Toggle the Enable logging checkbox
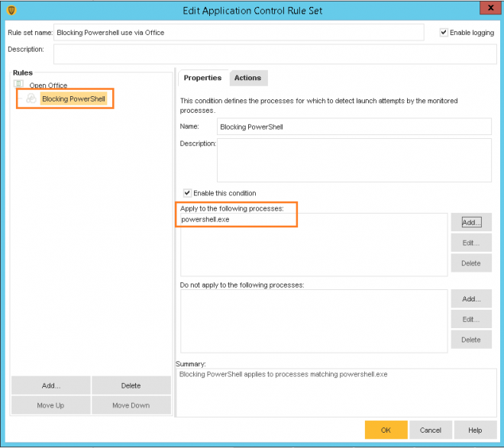The image size is (504, 448). (x=444, y=33)
